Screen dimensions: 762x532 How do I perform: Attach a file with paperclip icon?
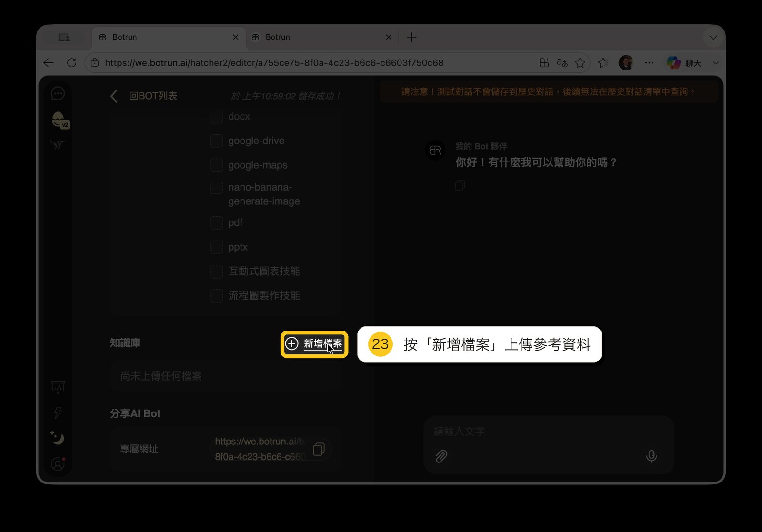click(x=441, y=456)
